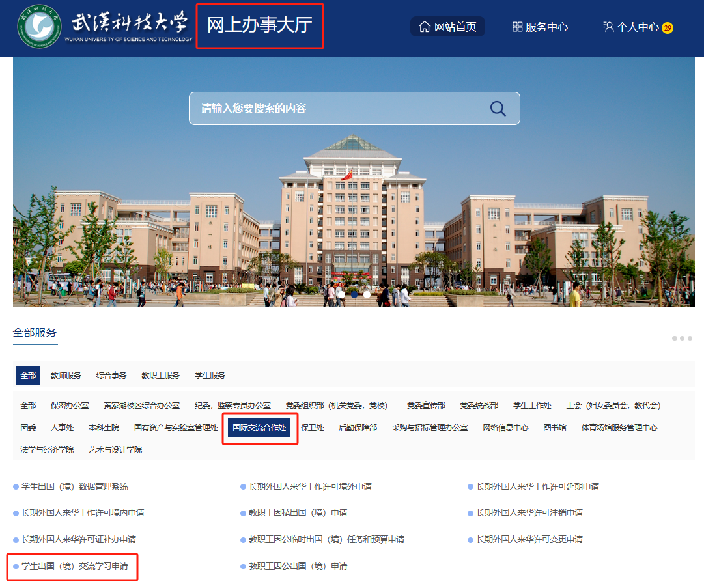This screenshot has height=588, width=704.
Task: Filter by 图书馆 department
Action: click(555, 428)
